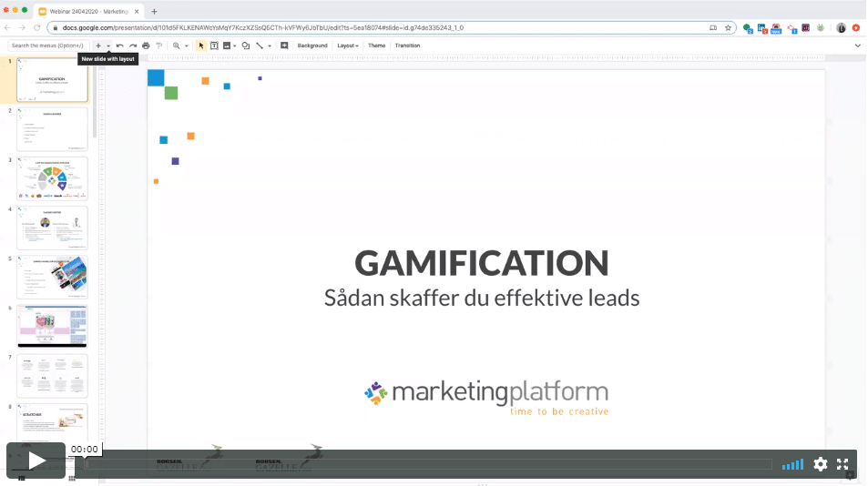Image resolution: width=868 pixels, height=486 pixels.
Task: Open the Layout dropdown
Action: tap(348, 46)
